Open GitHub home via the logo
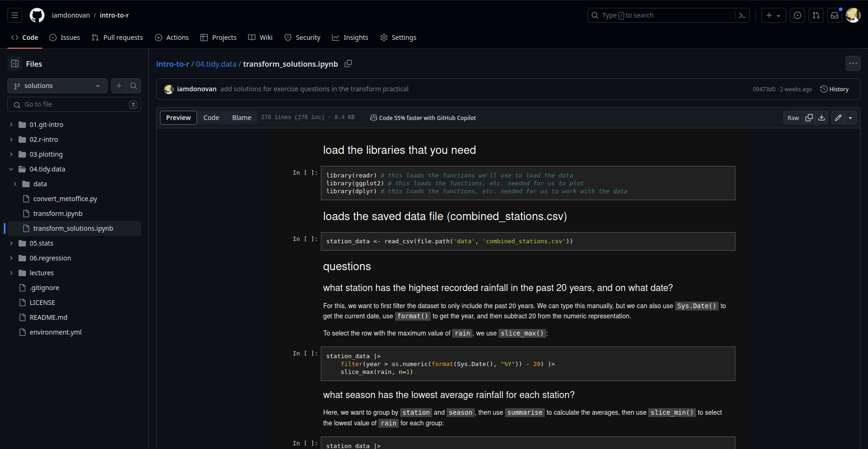This screenshot has width=868, height=449. 37,15
